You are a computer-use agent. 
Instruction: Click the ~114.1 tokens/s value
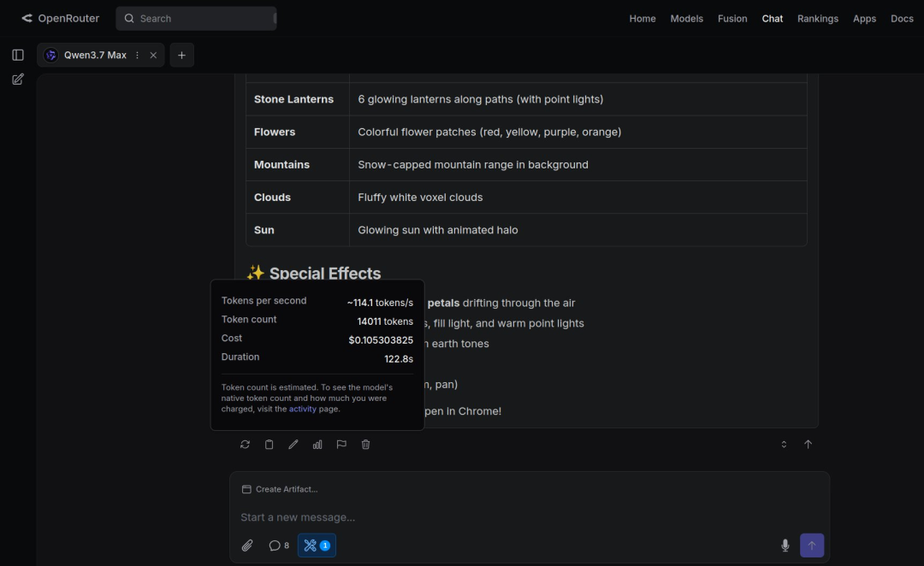point(380,303)
